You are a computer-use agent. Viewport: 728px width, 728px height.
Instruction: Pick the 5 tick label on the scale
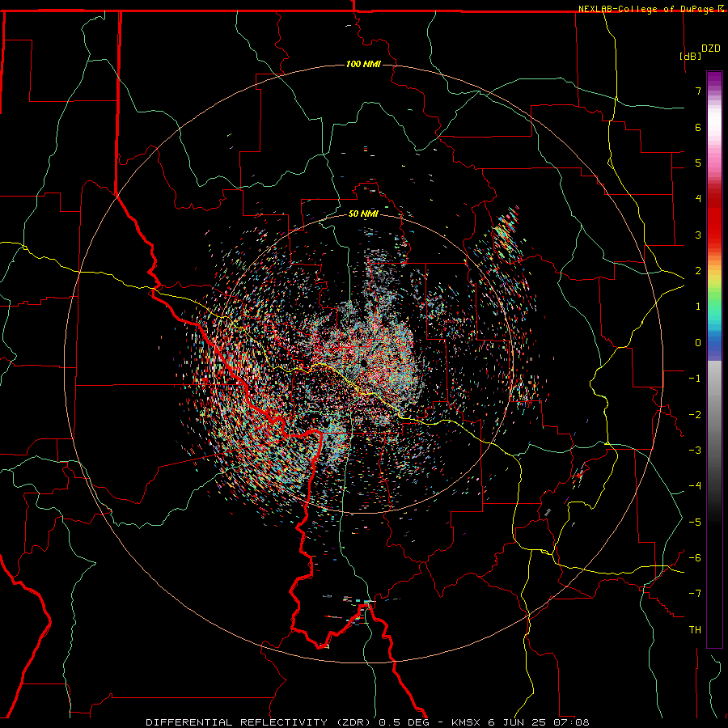pos(698,163)
